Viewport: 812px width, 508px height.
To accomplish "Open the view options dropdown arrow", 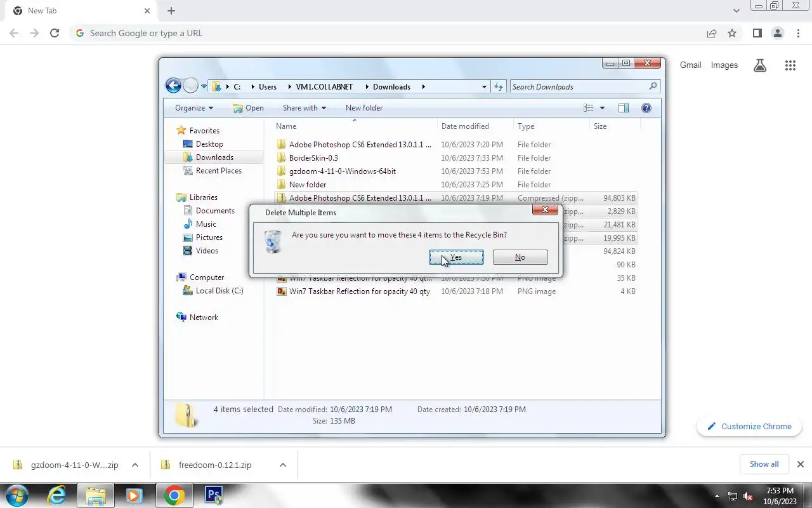I will click(x=602, y=108).
